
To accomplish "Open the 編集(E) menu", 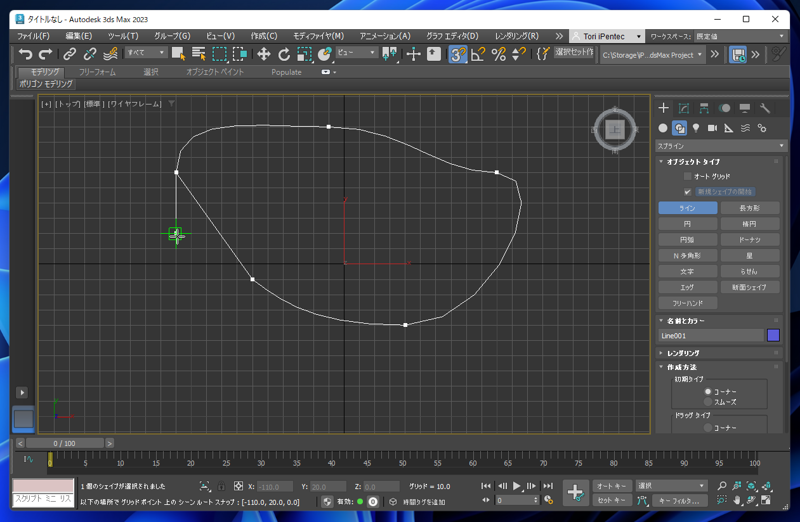I will pos(79,36).
